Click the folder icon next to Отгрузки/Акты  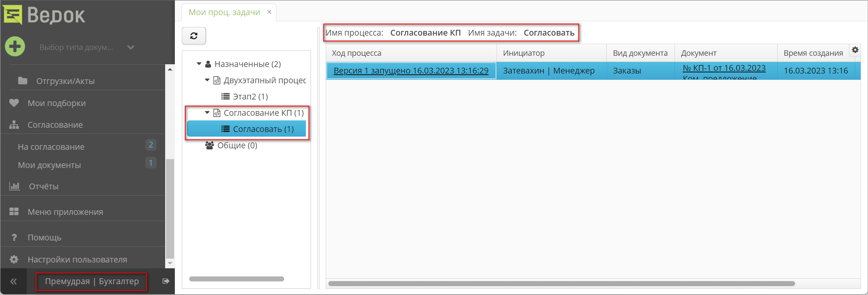pyautogui.click(x=23, y=81)
